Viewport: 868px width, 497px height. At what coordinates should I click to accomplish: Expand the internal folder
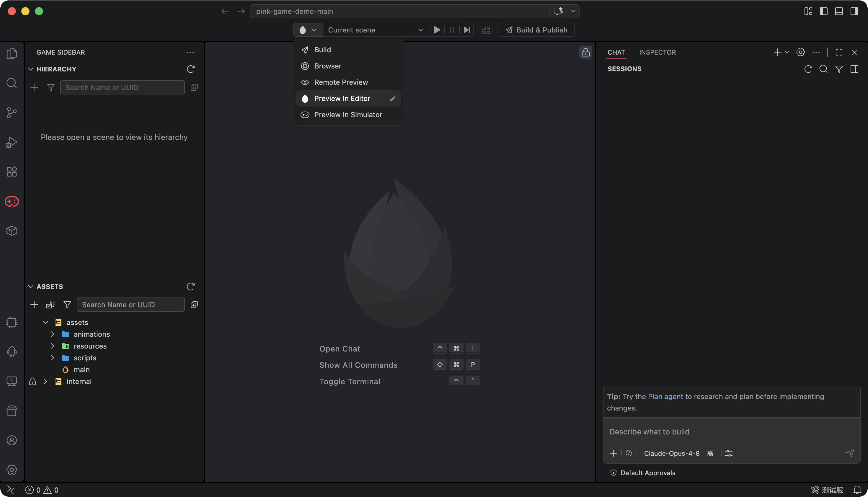tap(45, 381)
